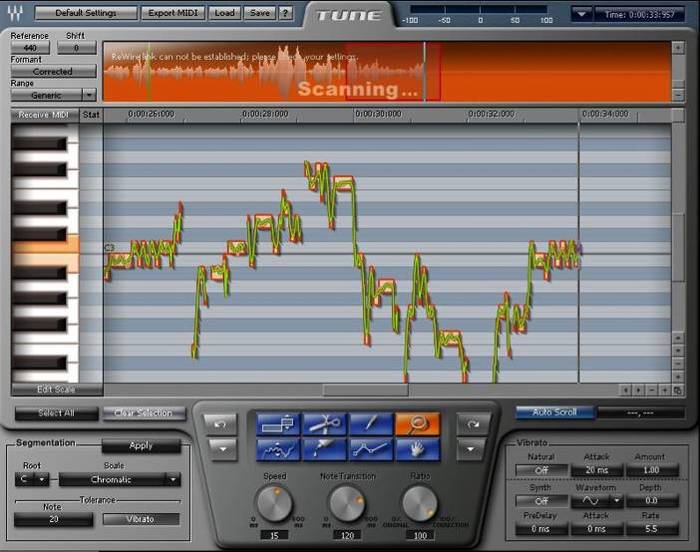Click the Undo arrow button

point(221,424)
